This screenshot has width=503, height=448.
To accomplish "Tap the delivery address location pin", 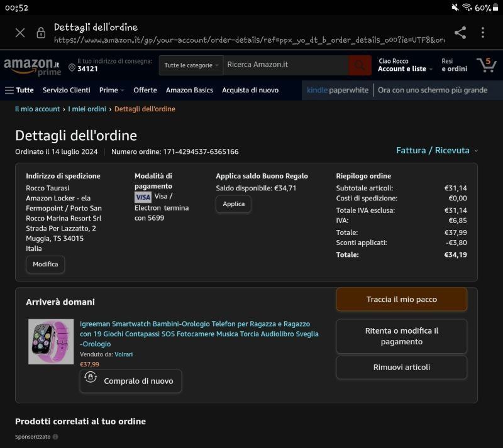I will tap(72, 68).
